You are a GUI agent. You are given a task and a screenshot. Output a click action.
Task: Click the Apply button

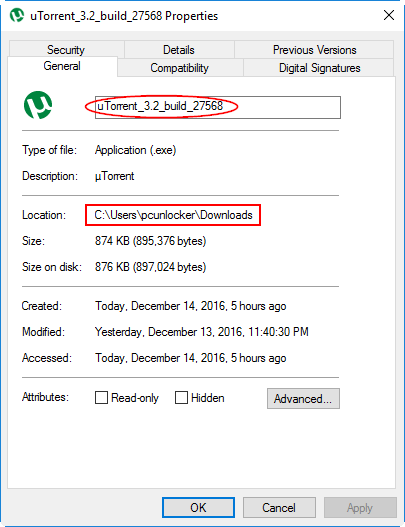[360, 508]
